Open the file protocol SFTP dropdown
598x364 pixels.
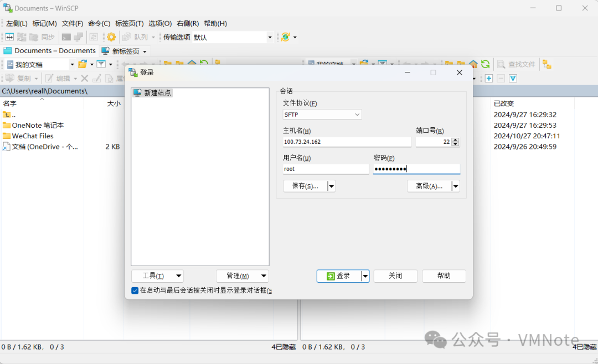(x=322, y=115)
